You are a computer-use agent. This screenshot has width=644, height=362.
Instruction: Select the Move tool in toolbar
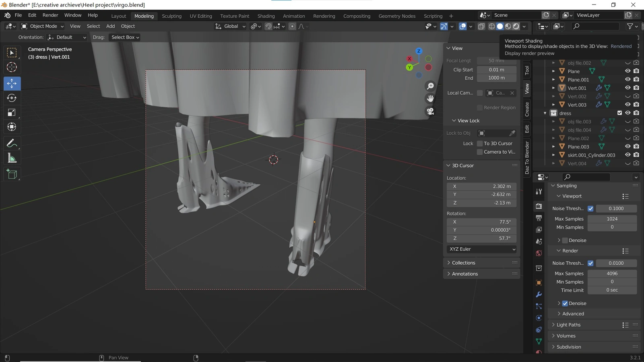12,84
